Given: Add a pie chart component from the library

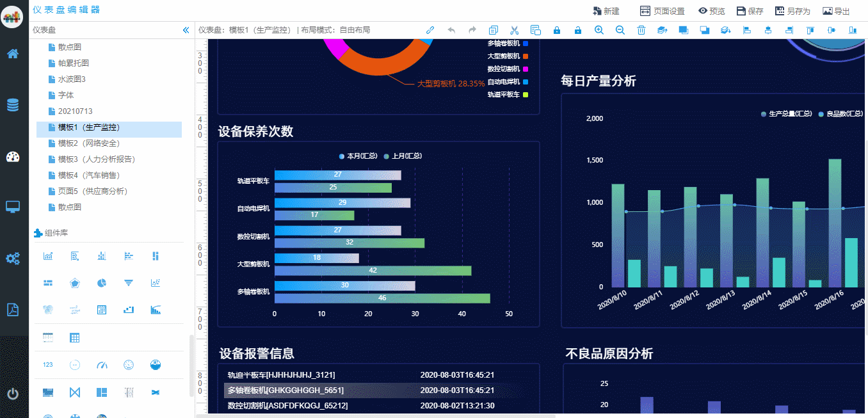Looking at the screenshot, I should tap(102, 283).
